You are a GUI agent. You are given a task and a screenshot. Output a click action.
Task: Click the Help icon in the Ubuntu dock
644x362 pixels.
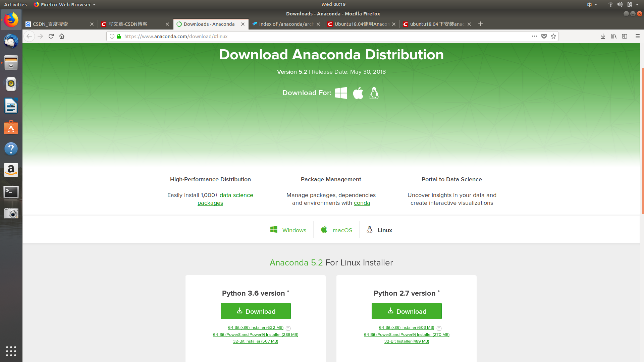(x=11, y=149)
